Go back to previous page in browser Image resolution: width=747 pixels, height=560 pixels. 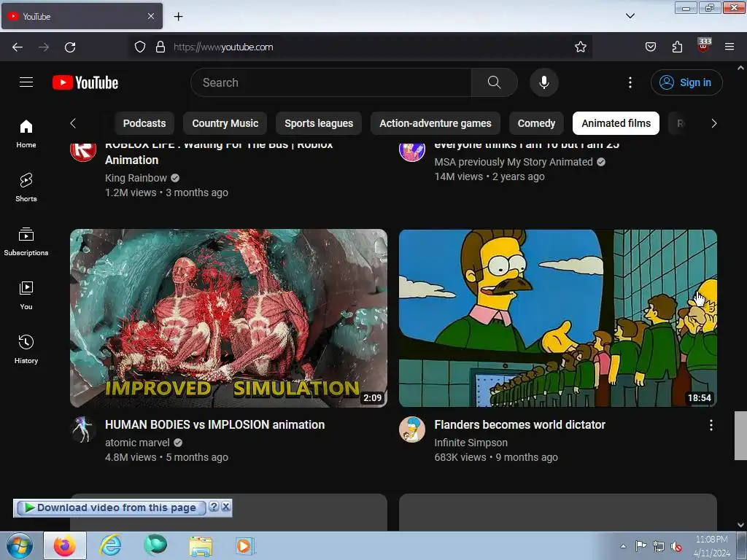(x=18, y=47)
